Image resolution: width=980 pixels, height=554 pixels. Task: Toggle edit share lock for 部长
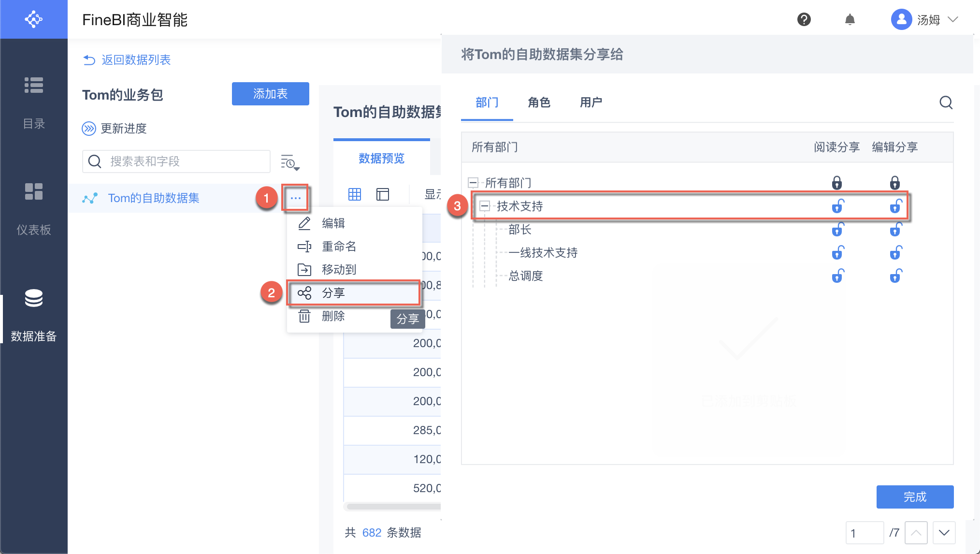tap(895, 230)
